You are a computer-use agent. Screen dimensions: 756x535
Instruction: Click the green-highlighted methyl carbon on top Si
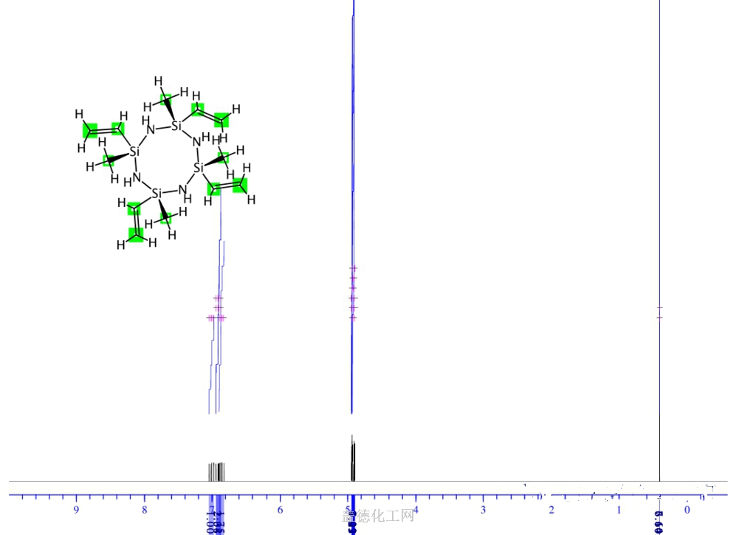(x=168, y=98)
